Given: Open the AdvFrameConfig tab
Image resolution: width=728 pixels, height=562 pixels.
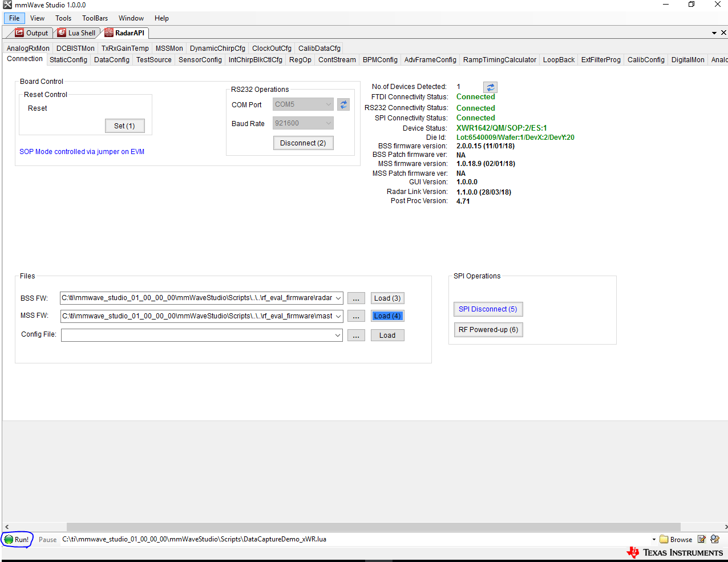Looking at the screenshot, I should (x=430, y=60).
